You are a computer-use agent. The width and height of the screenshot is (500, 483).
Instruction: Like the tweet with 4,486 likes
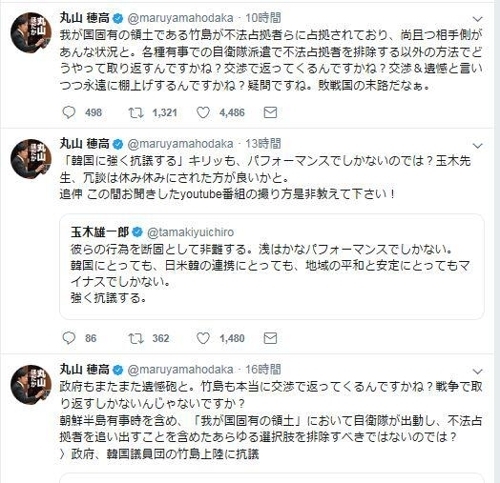pyautogui.click(x=203, y=112)
